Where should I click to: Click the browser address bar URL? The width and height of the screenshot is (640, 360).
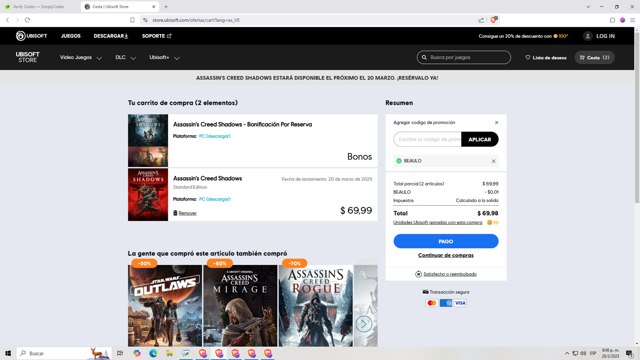pos(196,20)
